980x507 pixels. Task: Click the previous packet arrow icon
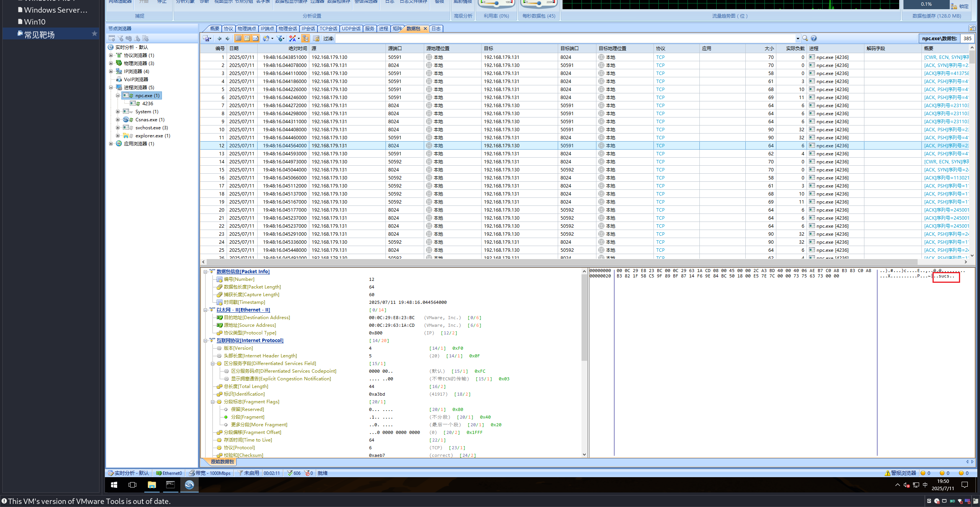(x=219, y=38)
